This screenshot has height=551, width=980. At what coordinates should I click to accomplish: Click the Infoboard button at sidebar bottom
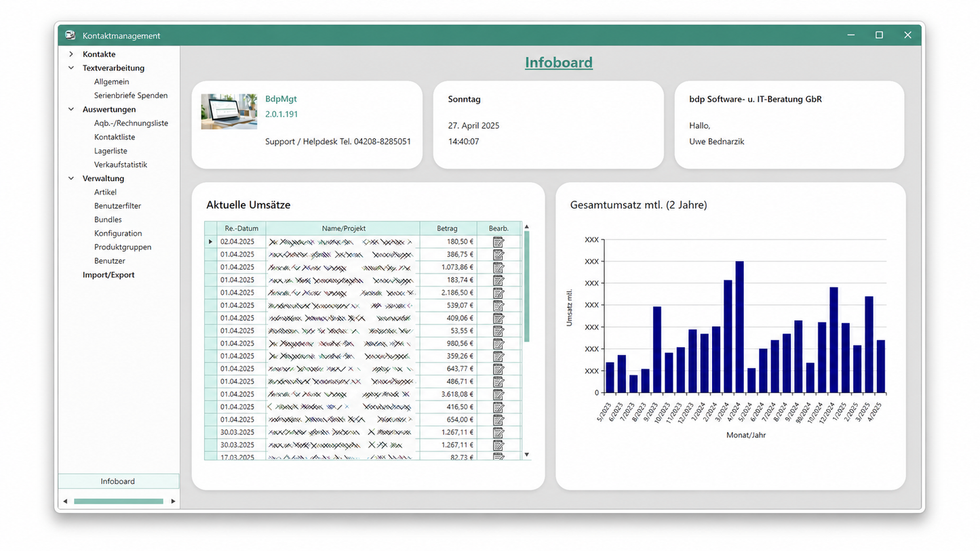pyautogui.click(x=118, y=481)
